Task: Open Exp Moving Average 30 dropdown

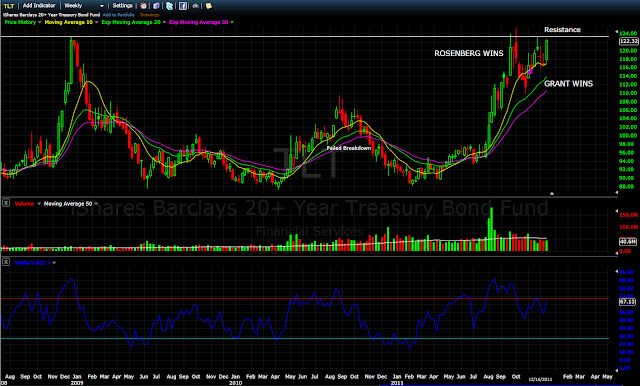Action: pos(232,22)
